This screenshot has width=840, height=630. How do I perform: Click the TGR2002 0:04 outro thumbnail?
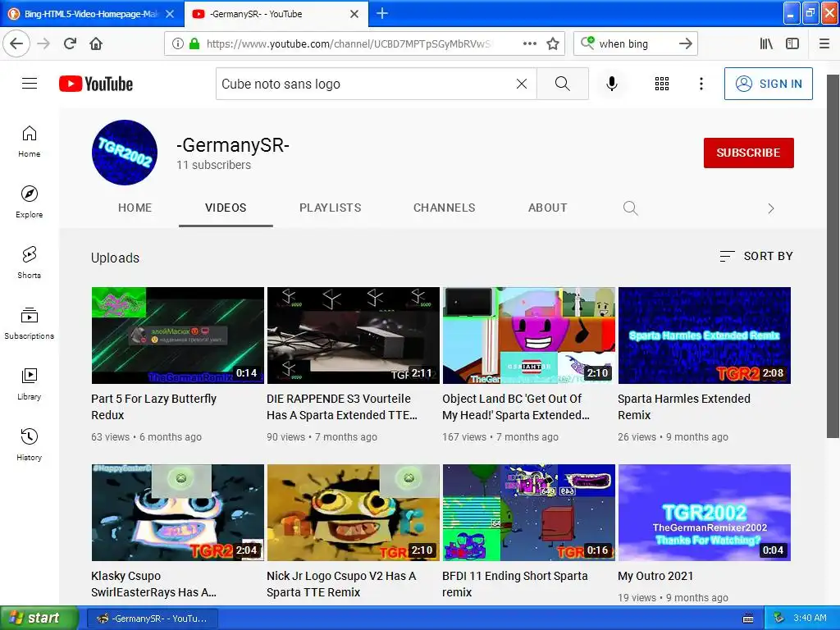click(705, 512)
